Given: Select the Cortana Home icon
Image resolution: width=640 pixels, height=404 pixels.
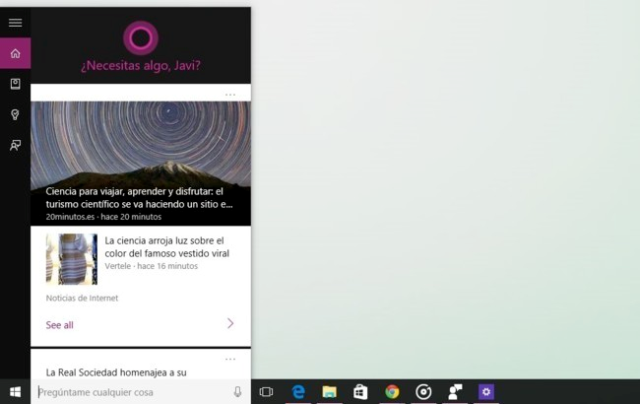Looking at the screenshot, I should pyautogui.click(x=15, y=53).
